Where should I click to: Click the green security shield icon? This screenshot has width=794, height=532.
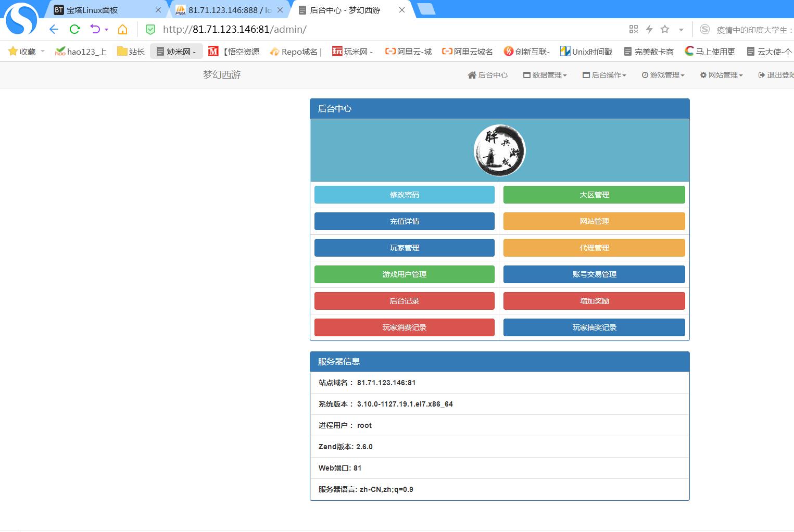coord(150,29)
